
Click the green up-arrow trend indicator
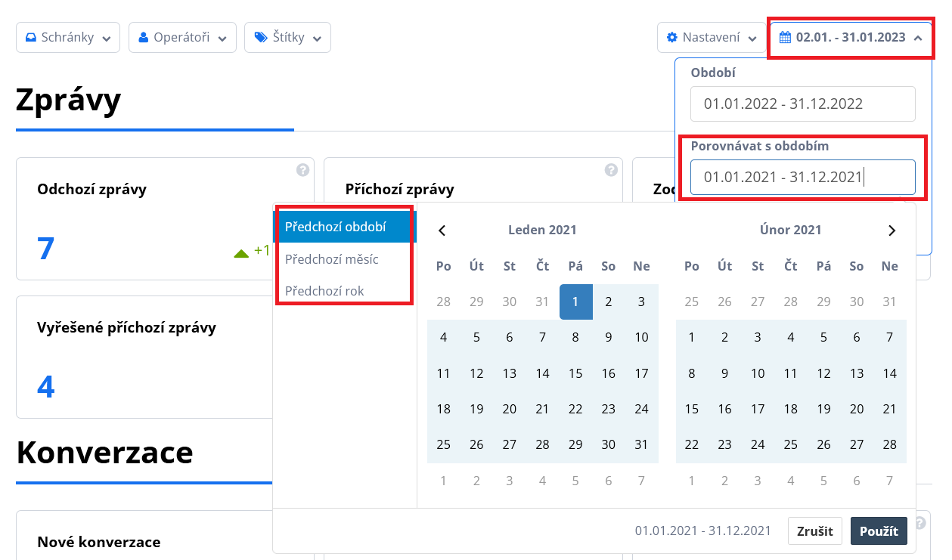[242, 253]
